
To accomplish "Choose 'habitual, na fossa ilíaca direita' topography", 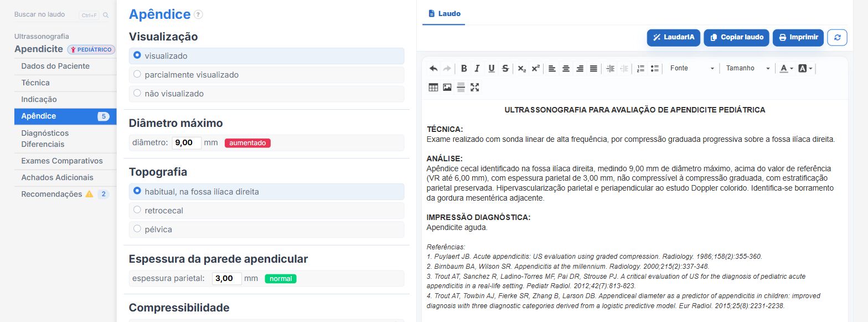I will pos(267,192).
